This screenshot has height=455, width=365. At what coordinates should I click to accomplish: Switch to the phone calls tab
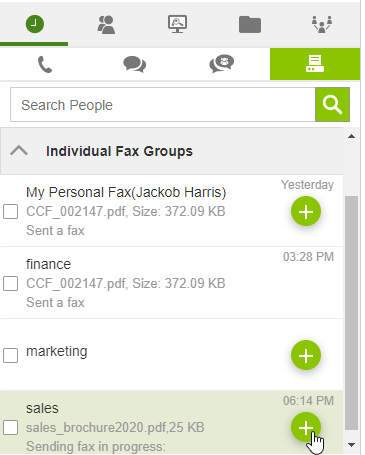[x=45, y=64]
